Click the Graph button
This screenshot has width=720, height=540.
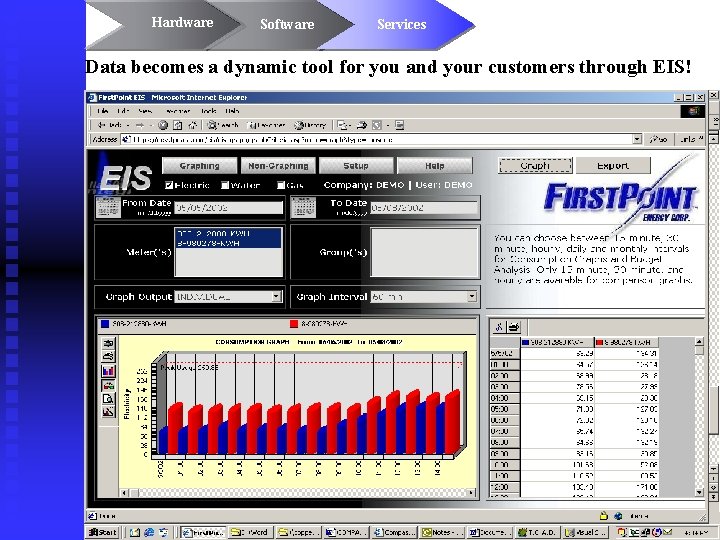pos(535,165)
